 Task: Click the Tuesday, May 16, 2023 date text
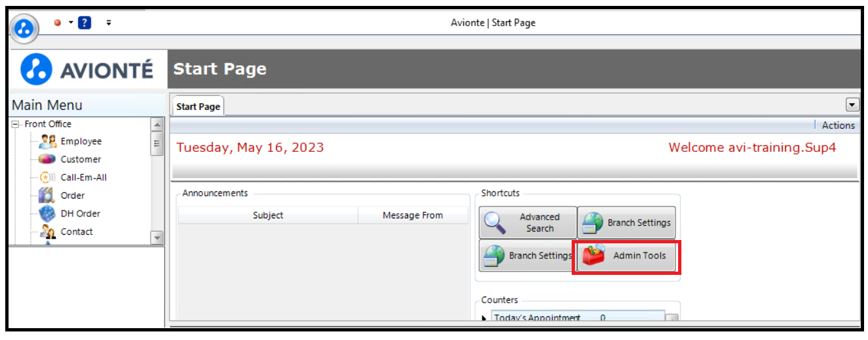click(x=250, y=147)
